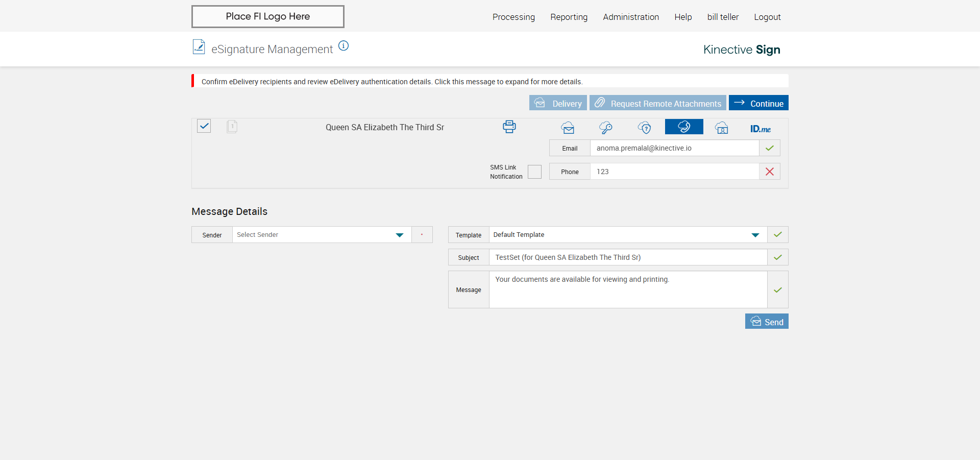The height and width of the screenshot is (460, 980).
Task: Choose the cloud photo ID verification icon
Action: point(722,128)
